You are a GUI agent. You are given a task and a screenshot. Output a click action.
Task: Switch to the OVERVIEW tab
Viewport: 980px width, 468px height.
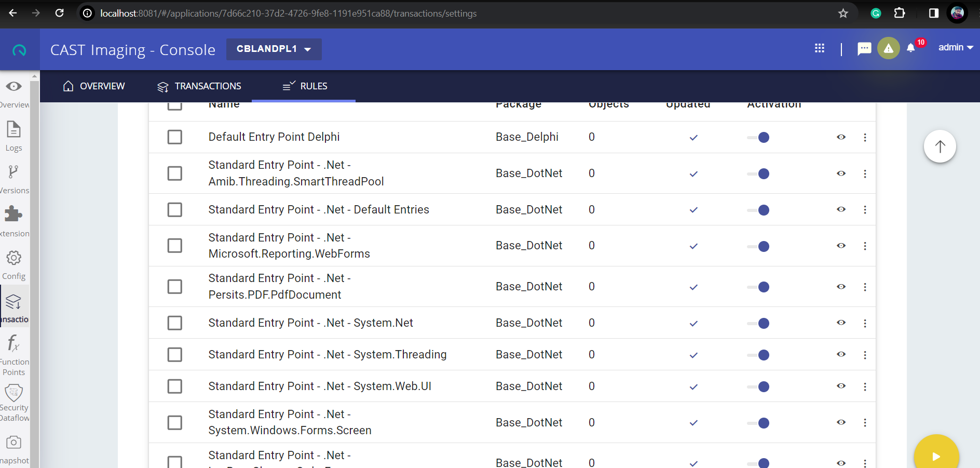pos(94,86)
